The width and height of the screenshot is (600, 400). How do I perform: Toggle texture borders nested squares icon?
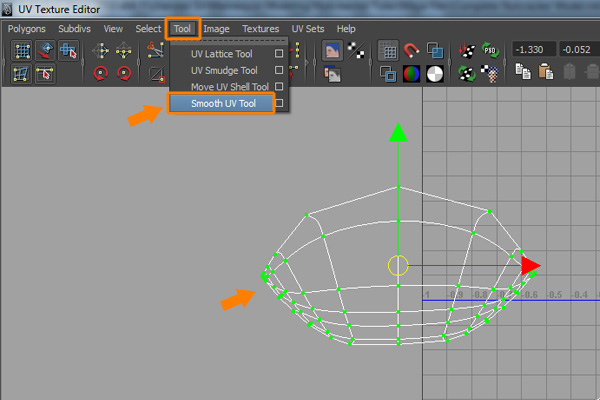388,74
